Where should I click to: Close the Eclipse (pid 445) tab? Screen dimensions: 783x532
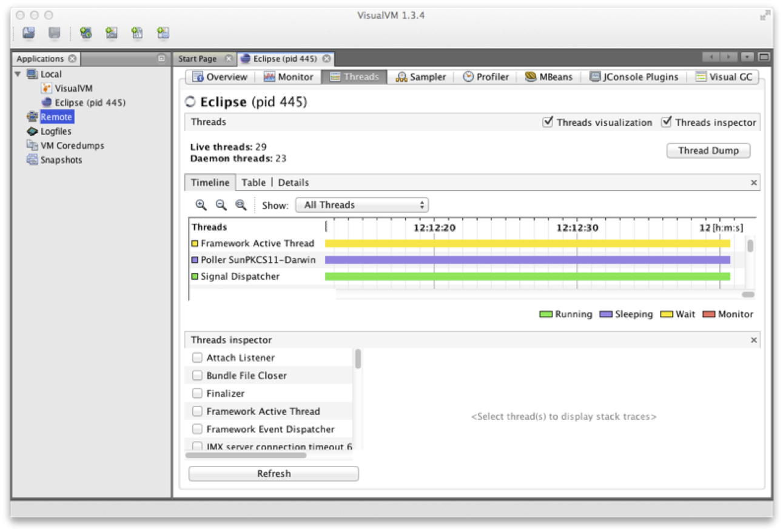tap(326, 59)
